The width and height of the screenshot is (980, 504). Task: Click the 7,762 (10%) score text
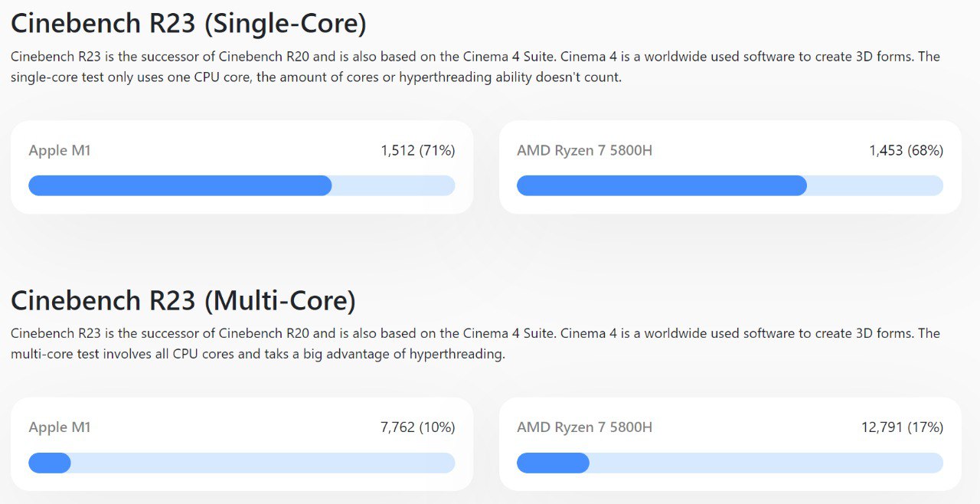click(x=418, y=427)
